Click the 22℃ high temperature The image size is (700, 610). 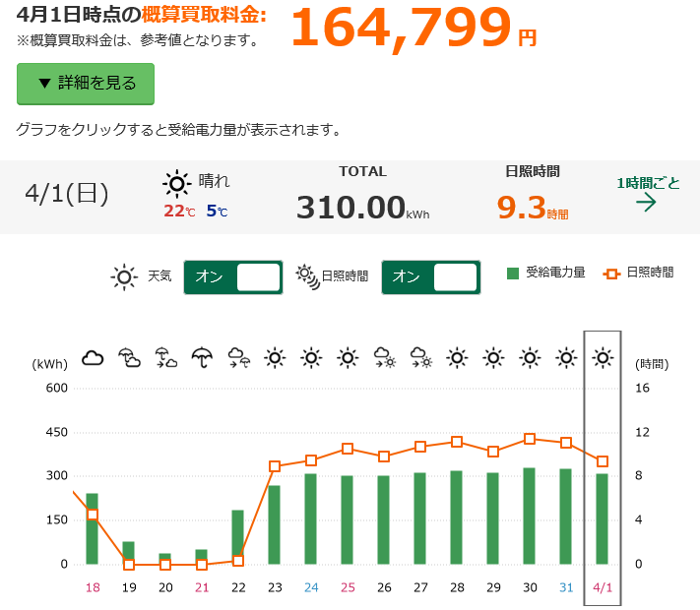pyautogui.click(x=179, y=211)
